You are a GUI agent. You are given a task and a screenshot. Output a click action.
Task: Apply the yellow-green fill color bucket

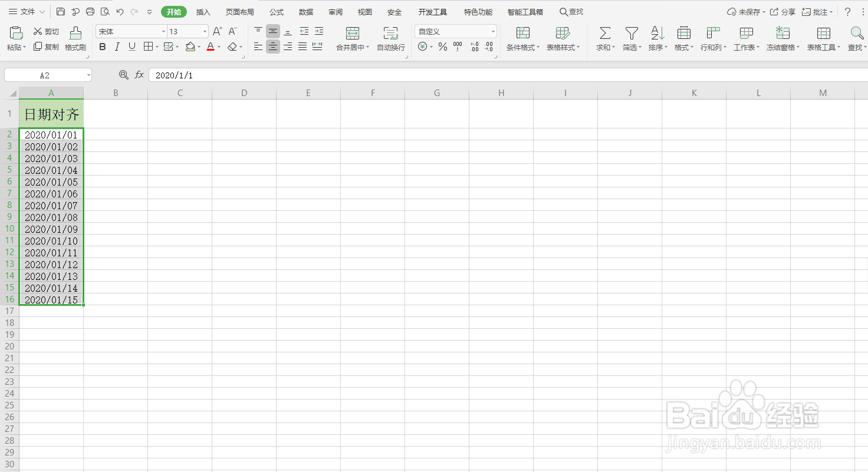coord(190,47)
